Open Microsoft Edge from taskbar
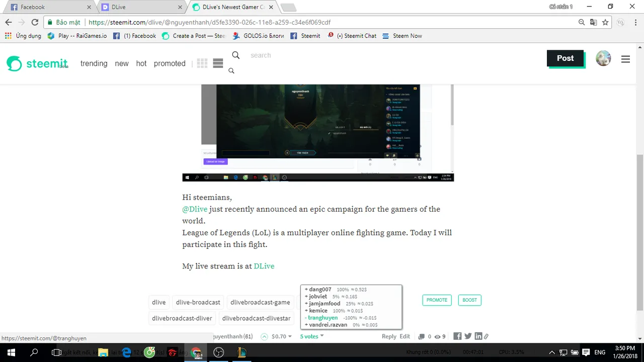 [127, 352]
